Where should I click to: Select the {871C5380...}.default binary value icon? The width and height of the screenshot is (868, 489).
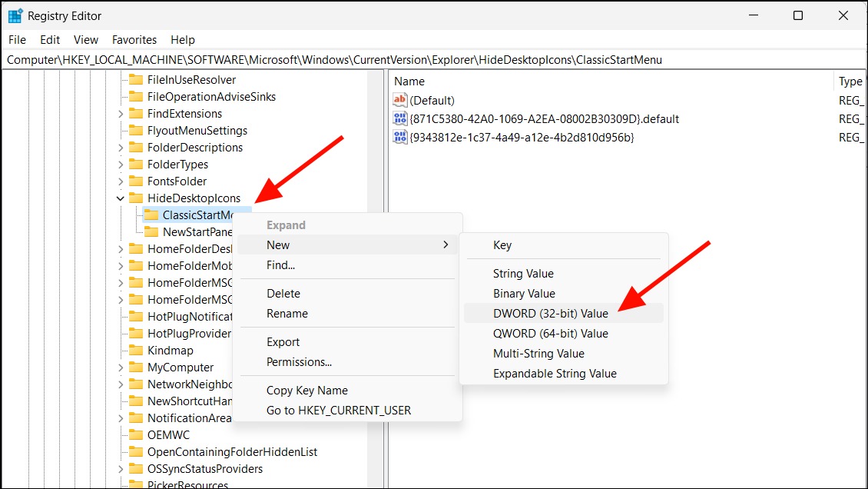pyautogui.click(x=399, y=118)
